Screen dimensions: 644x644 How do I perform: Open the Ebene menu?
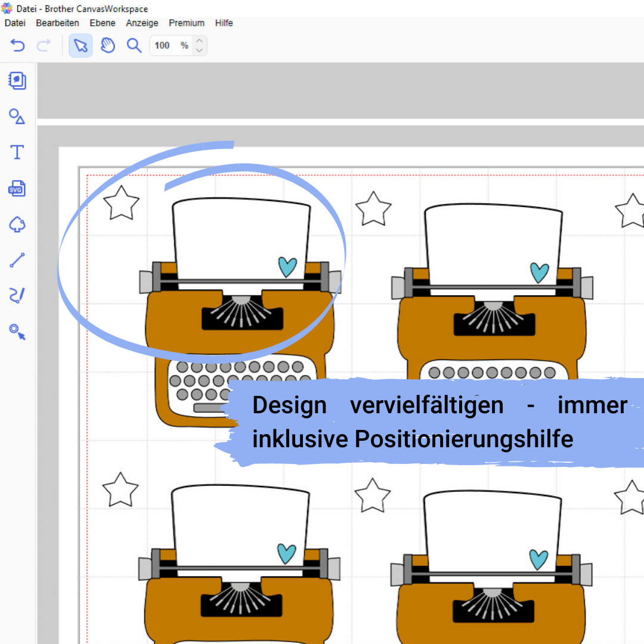point(103,23)
